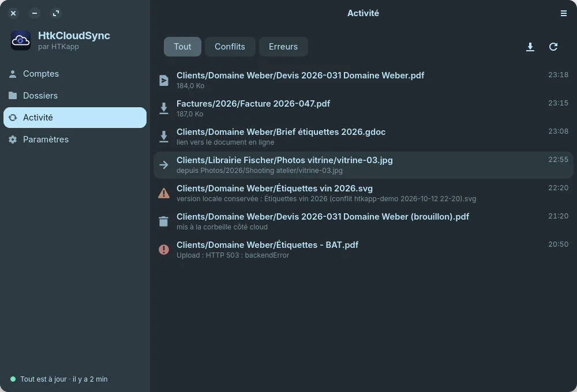Click the HtkCloudSync cloud logo

21,40
